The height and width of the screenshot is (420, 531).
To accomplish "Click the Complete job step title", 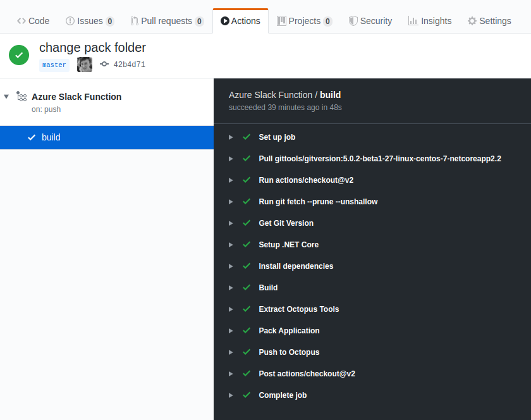I will pos(283,395).
